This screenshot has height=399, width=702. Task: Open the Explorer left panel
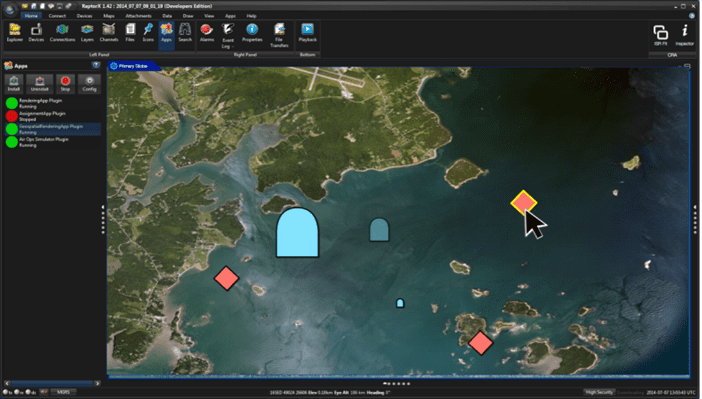(x=15, y=33)
